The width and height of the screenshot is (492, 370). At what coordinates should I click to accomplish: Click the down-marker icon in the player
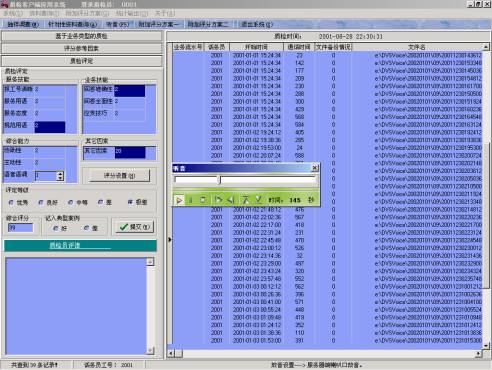[x=258, y=200]
